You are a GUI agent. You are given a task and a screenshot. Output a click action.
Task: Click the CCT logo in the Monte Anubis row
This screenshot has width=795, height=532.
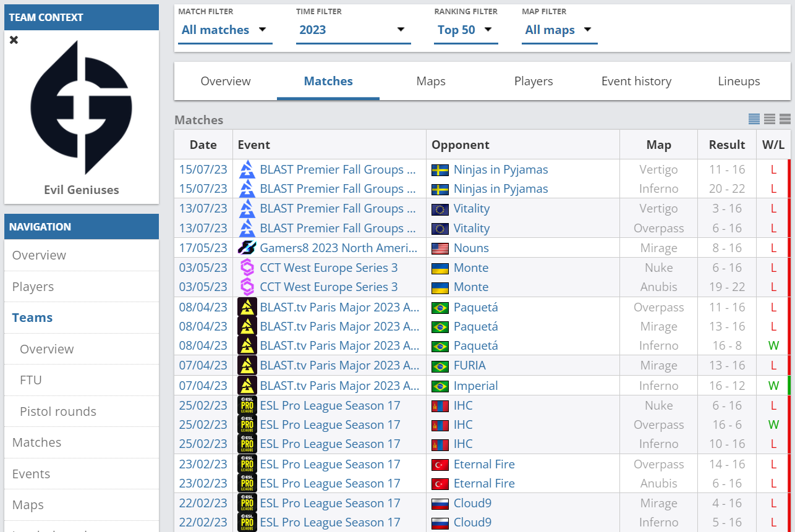tap(247, 287)
